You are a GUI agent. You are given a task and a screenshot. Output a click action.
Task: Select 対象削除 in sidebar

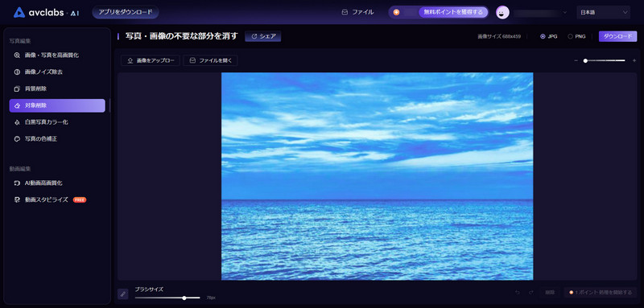pos(57,105)
